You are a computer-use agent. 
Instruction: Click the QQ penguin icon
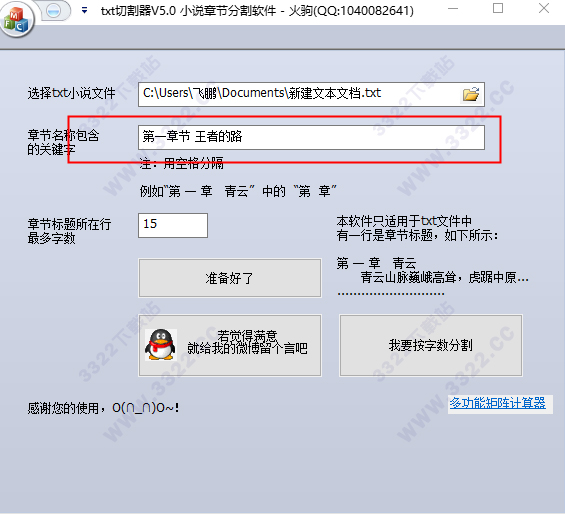pyautogui.click(x=160, y=345)
